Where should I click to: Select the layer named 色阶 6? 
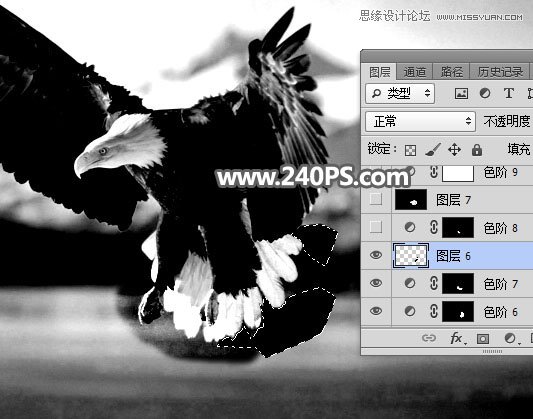(x=501, y=312)
